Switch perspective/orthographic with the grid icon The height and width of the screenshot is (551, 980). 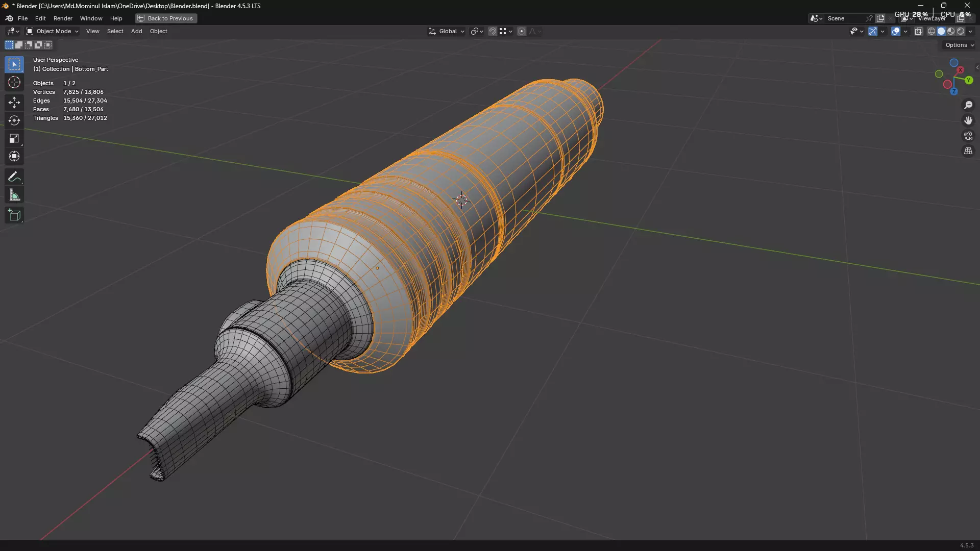pyautogui.click(x=968, y=151)
